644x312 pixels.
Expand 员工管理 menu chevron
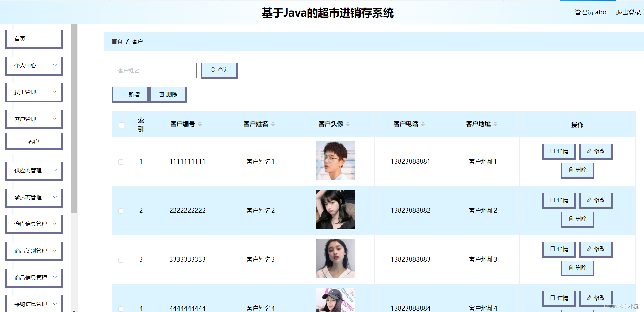click(55, 92)
